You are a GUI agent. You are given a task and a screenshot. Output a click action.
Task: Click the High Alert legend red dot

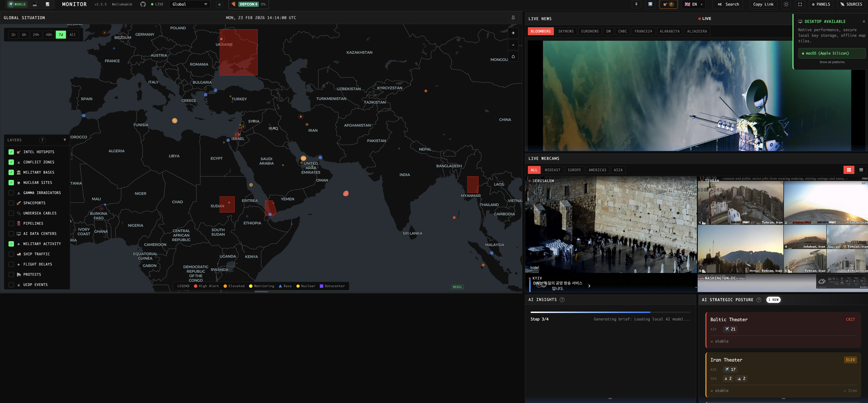coord(195,286)
